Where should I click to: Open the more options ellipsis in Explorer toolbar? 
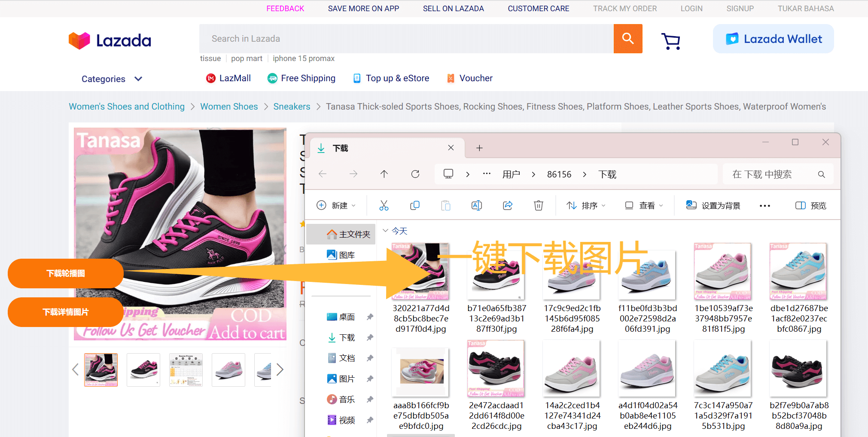tap(765, 206)
